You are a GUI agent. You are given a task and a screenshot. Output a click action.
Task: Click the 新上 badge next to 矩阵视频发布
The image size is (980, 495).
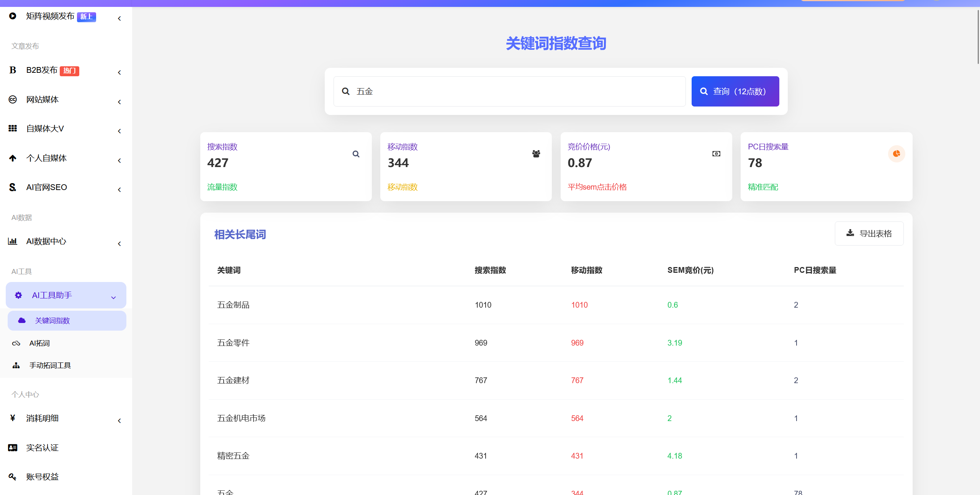click(x=87, y=17)
